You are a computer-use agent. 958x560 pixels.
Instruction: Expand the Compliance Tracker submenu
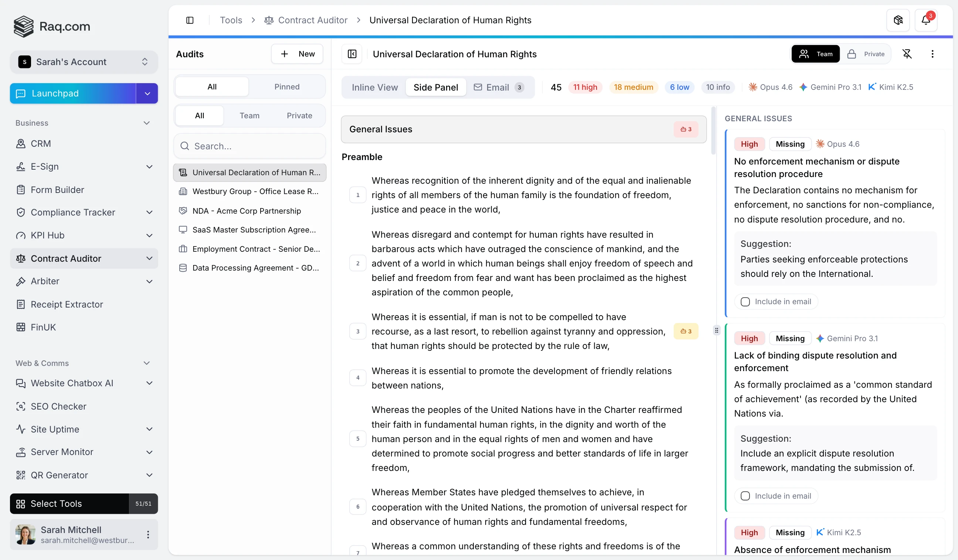149,212
